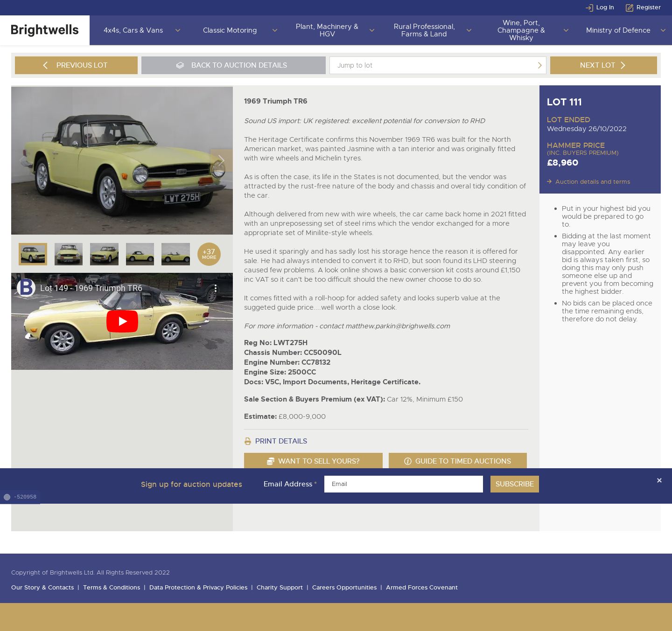Screen dimensions: 672x631
Task: Expand the Ministry of Defence chevron
Action: pyautogui.click(x=663, y=30)
